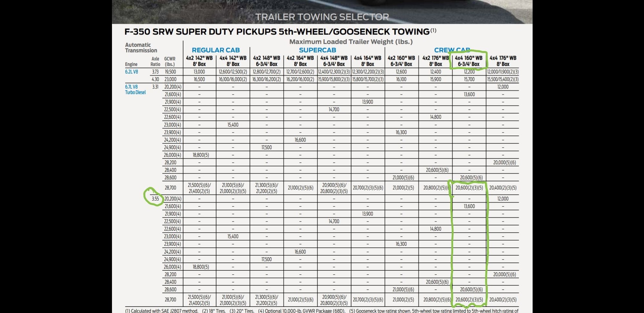The height and width of the screenshot is (313, 644).
Task: Select the SUPERCAB column group header
Action: click(x=317, y=50)
